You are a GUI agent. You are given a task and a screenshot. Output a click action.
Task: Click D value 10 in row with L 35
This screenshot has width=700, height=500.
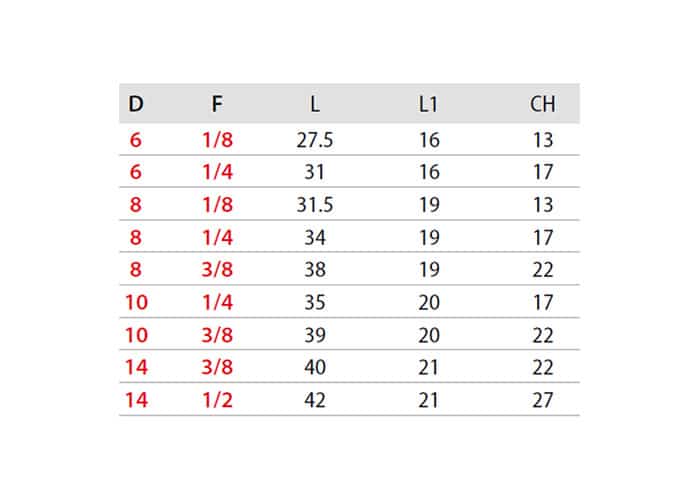coord(136,303)
